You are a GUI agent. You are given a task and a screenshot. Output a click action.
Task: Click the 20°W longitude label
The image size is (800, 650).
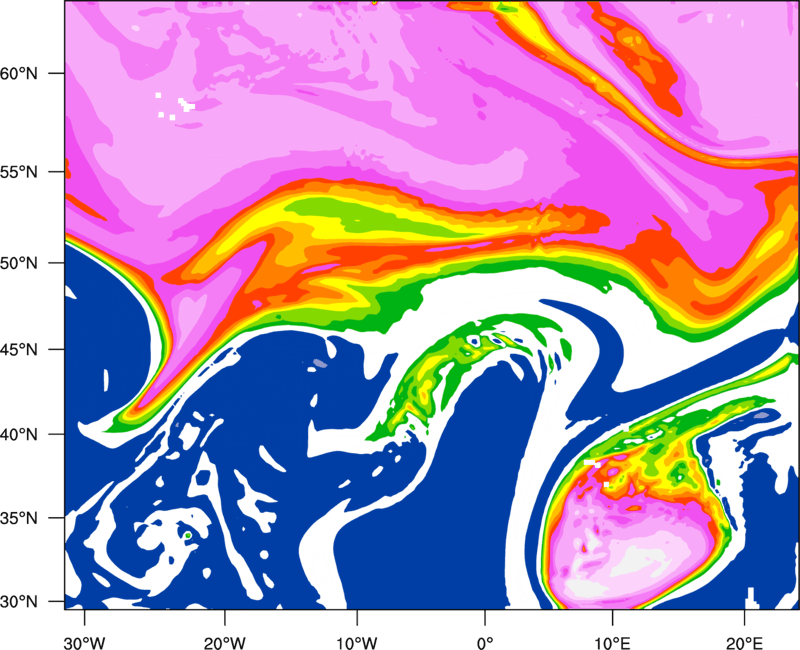[x=225, y=643]
